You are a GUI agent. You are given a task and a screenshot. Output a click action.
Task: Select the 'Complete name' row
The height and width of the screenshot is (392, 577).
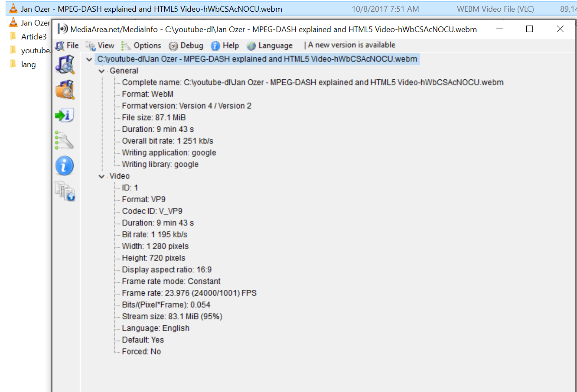[313, 82]
